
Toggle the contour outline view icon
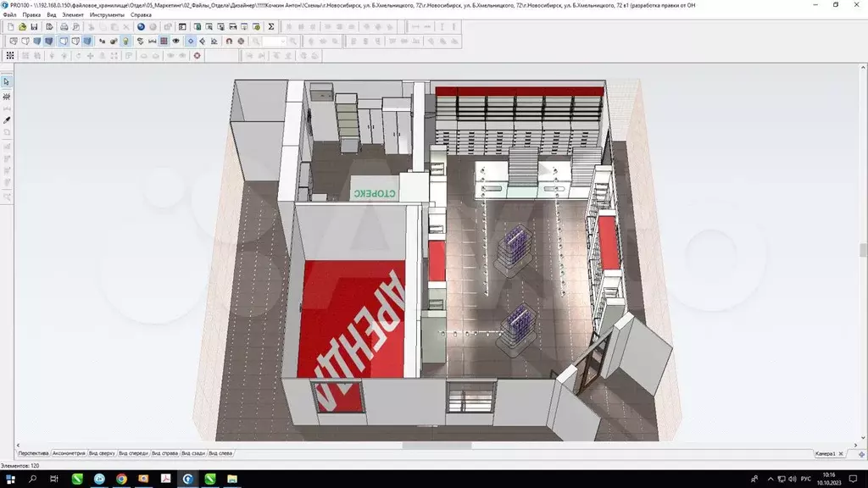64,41
